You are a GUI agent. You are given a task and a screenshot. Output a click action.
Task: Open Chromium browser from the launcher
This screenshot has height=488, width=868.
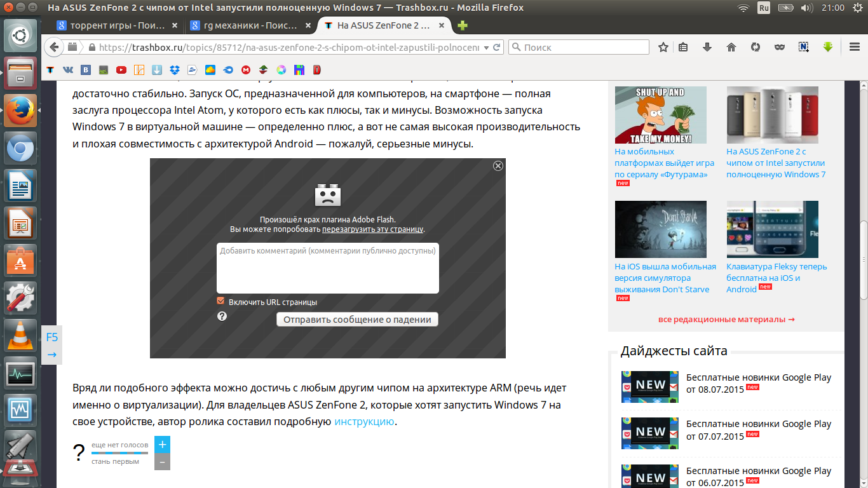point(20,149)
